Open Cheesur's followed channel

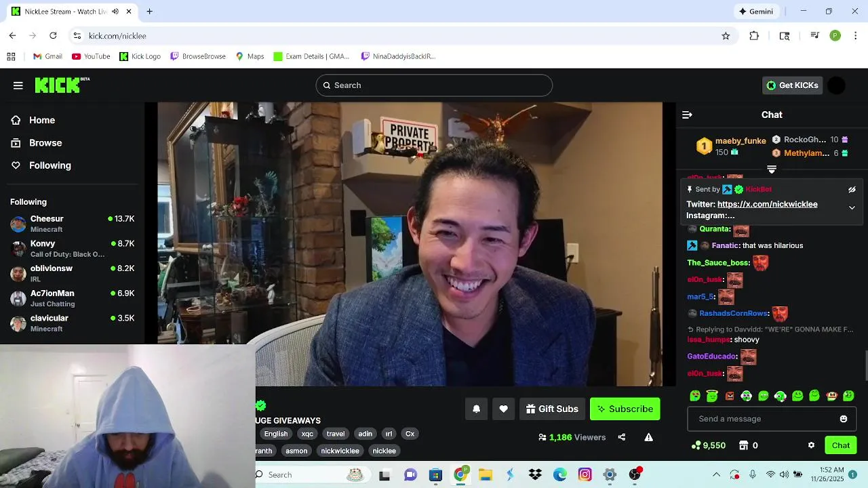pyautogui.click(x=72, y=224)
